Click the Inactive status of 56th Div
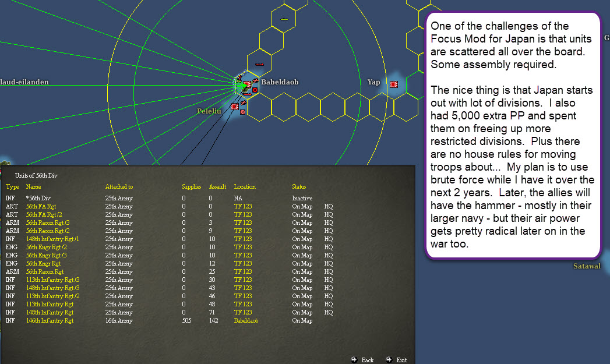The image size is (610, 364). tap(302, 199)
